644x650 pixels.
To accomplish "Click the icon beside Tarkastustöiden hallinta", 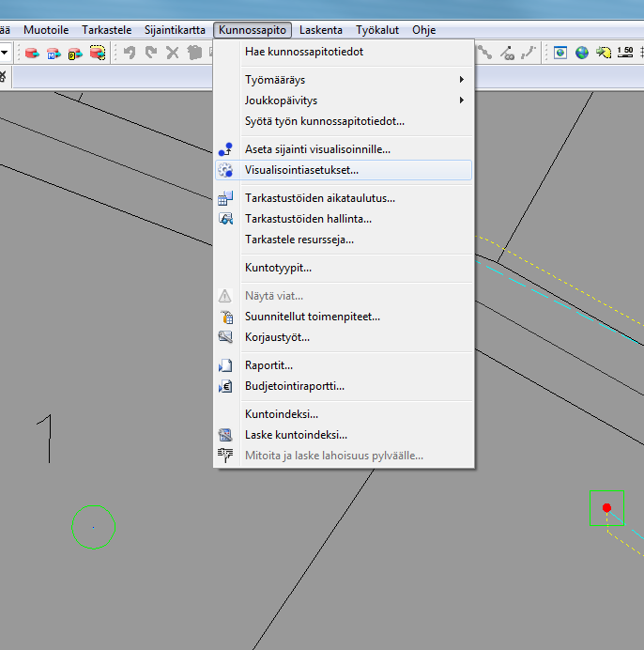I will [225, 219].
